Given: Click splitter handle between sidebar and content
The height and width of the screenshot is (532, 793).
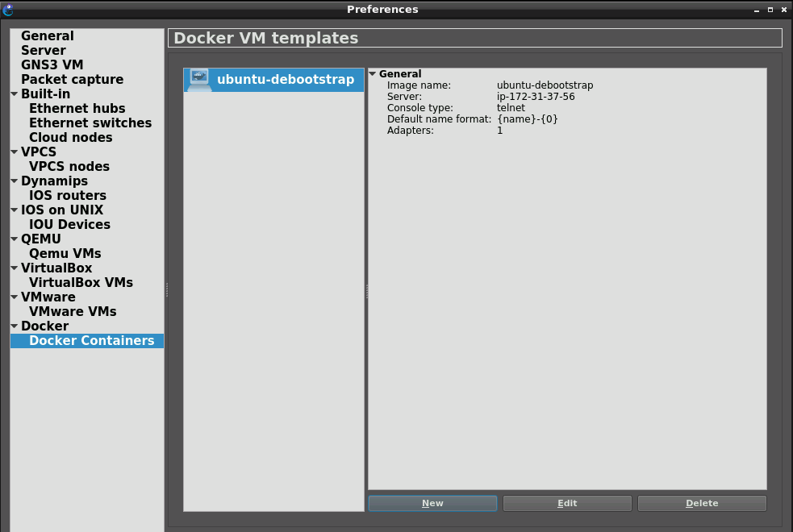Looking at the screenshot, I should click(166, 289).
